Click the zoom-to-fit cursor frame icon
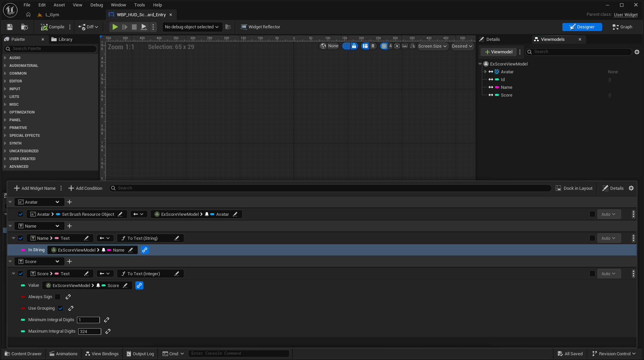This screenshot has height=360, width=644. coord(397,46)
